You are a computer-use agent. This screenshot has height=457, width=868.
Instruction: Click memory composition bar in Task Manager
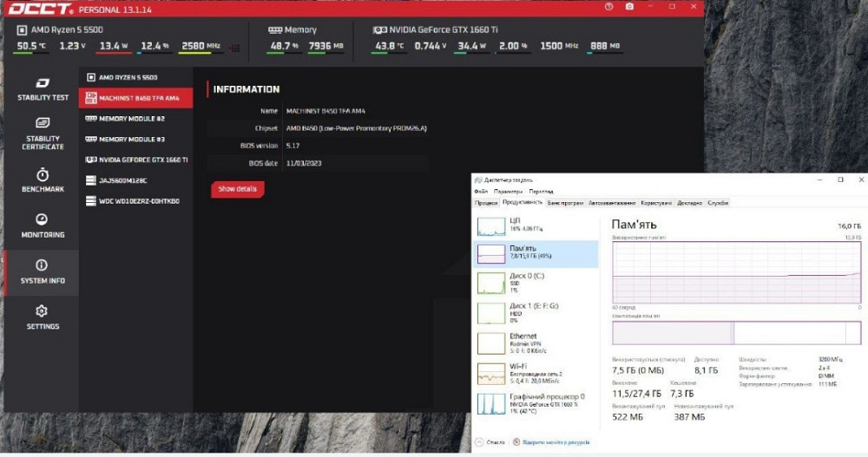click(736, 333)
